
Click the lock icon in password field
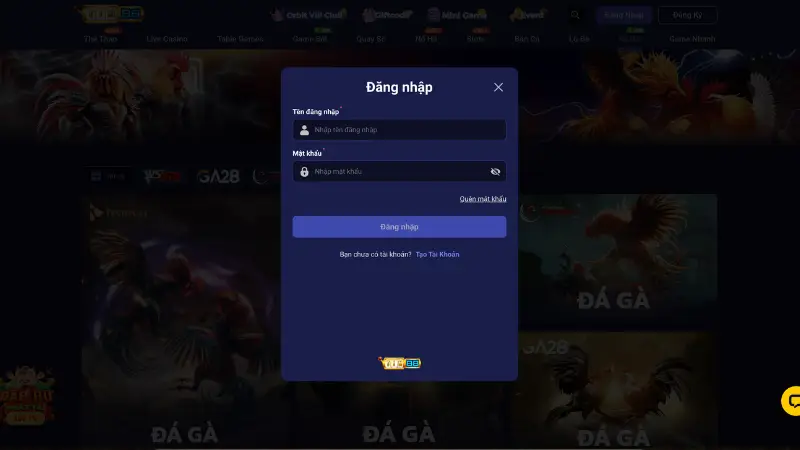click(x=304, y=172)
